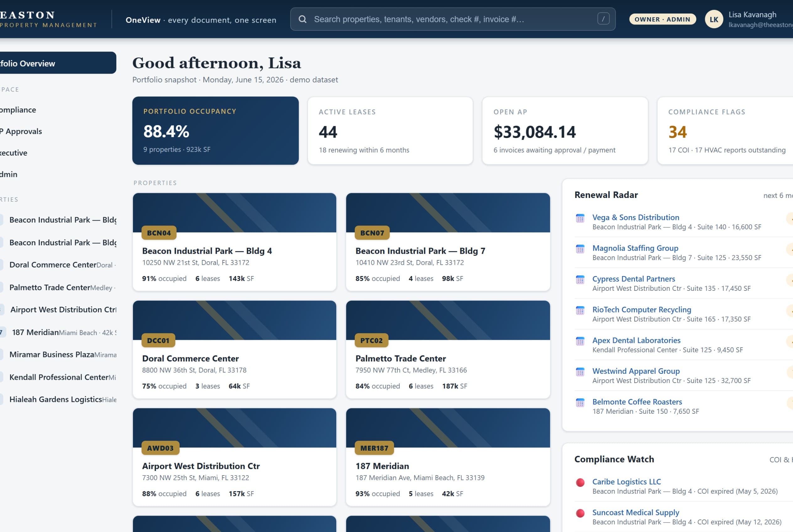Open Westwind Apparel Group renewal link
Image resolution: width=793 pixels, height=532 pixels.
(x=636, y=371)
